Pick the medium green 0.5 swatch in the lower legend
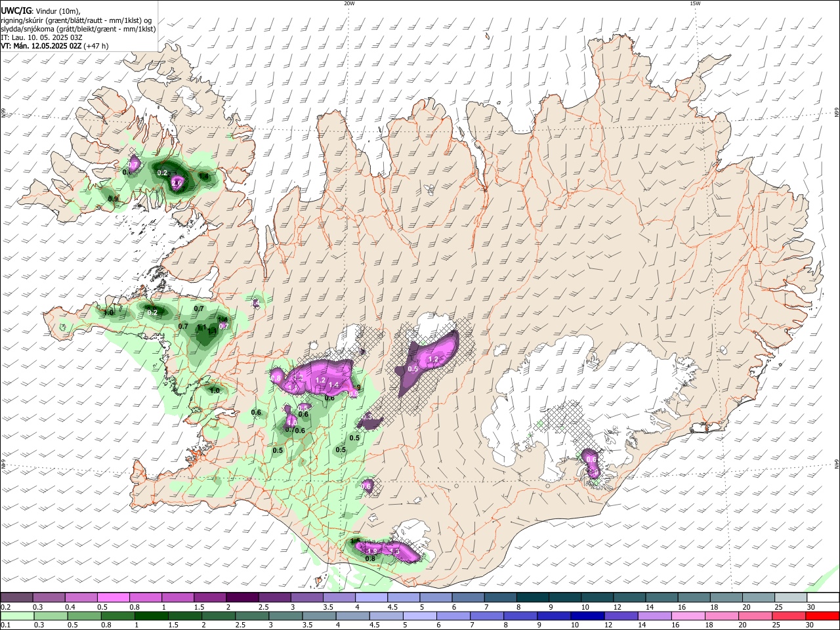The width and height of the screenshot is (840, 630). tap(84, 616)
